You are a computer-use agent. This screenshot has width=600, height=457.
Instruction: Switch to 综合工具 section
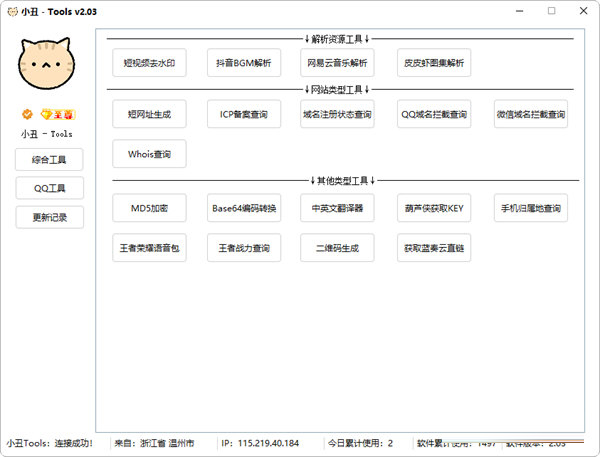[x=49, y=160]
